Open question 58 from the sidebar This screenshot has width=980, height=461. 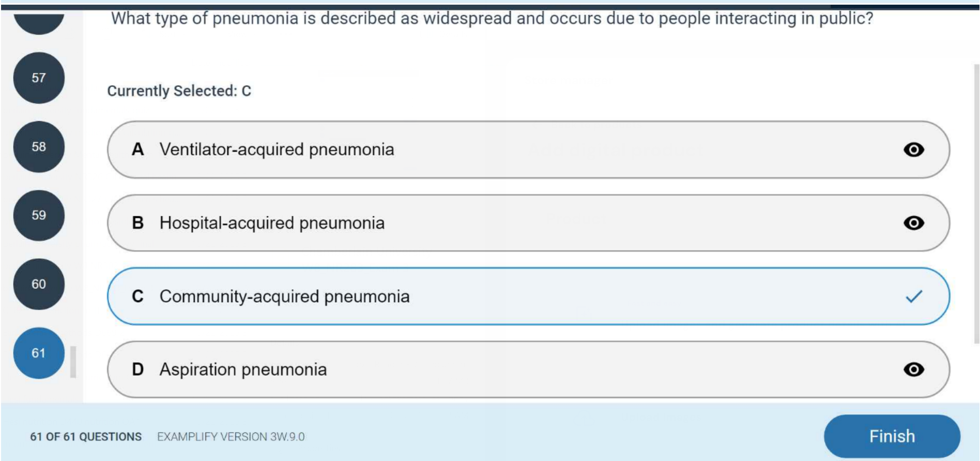[x=39, y=147]
